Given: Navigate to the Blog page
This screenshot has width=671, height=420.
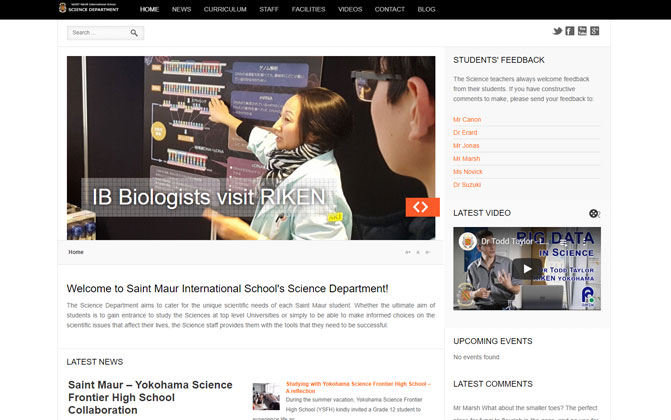Looking at the screenshot, I should click(x=426, y=9).
